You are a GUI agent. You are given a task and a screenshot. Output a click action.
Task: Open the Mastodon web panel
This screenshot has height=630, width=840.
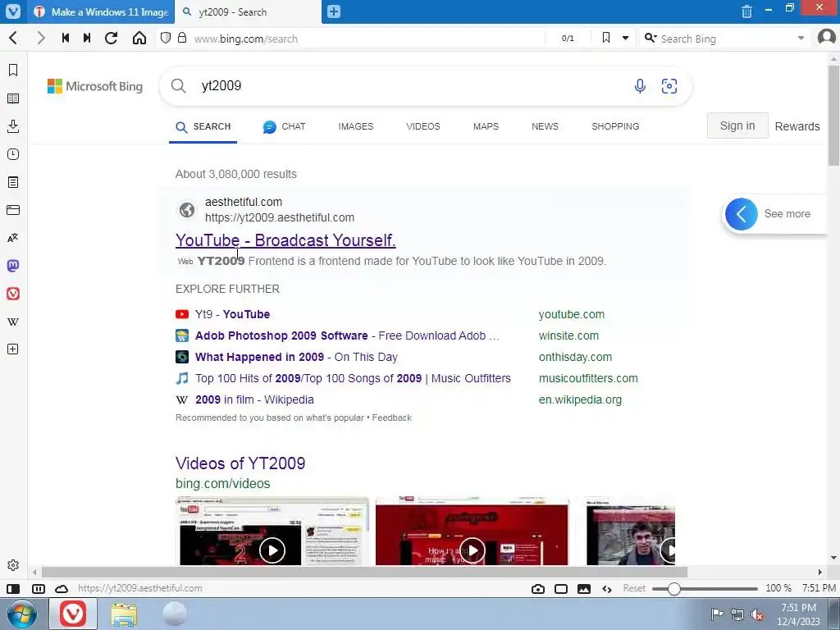(13, 266)
